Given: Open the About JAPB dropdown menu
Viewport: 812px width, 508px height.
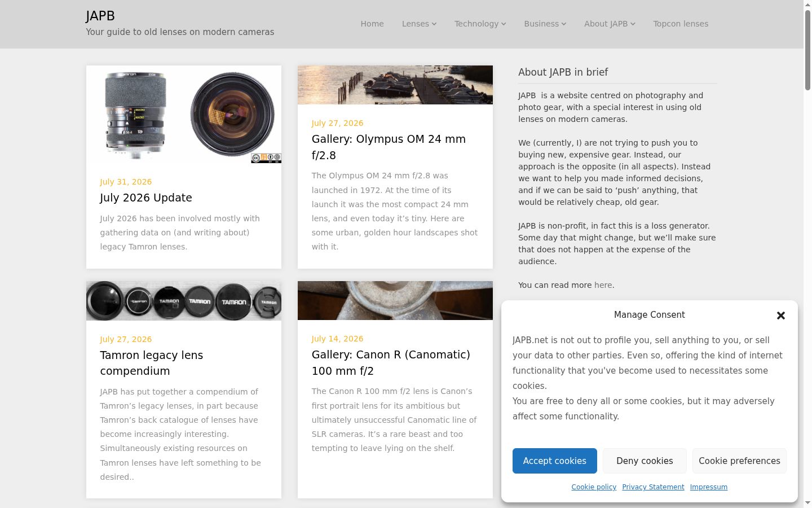Looking at the screenshot, I should 610,24.
